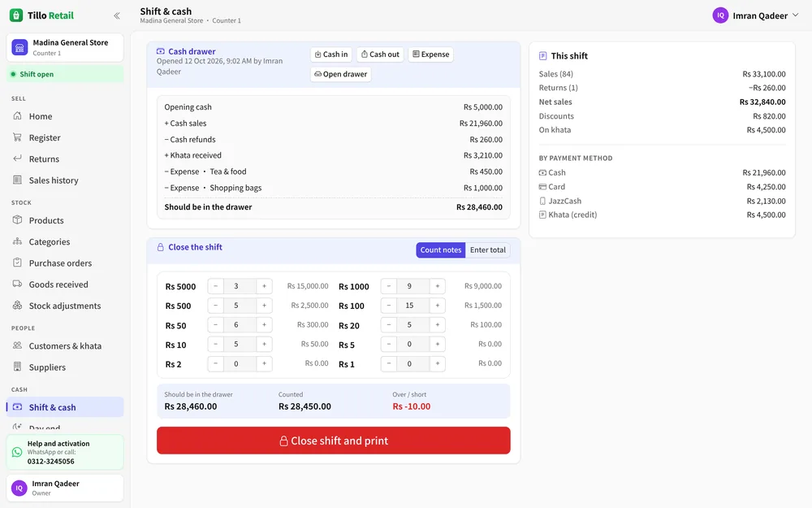This screenshot has height=508, width=812.
Task: Open the Register cart icon
Action: pyautogui.click(x=17, y=137)
